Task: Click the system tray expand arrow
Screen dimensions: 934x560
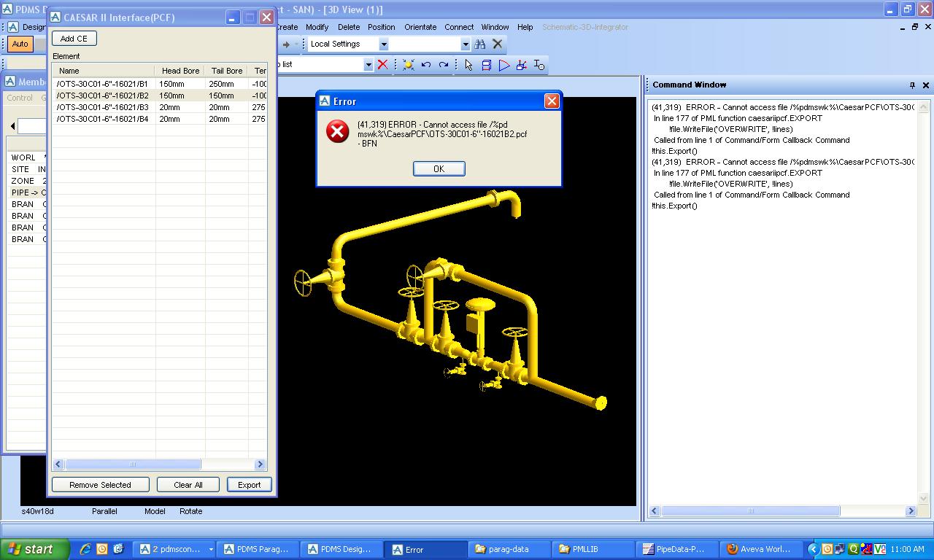Action: click(x=814, y=549)
